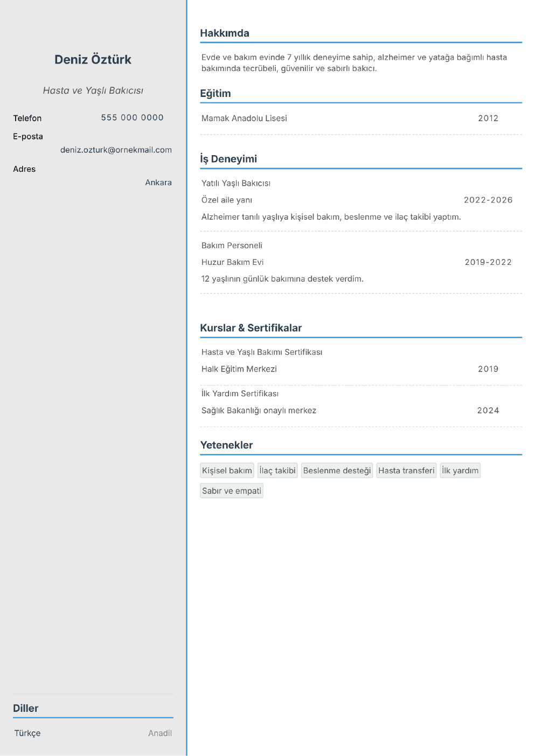
Task: Click the Diller section heading
Action: pyautogui.click(x=26, y=708)
